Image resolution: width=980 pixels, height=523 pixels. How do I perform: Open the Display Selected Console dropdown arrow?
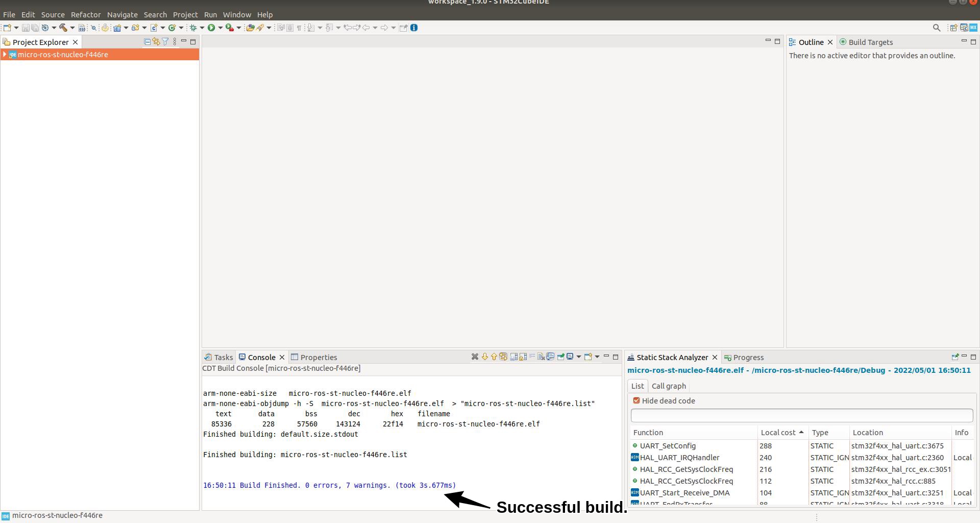coord(578,357)
